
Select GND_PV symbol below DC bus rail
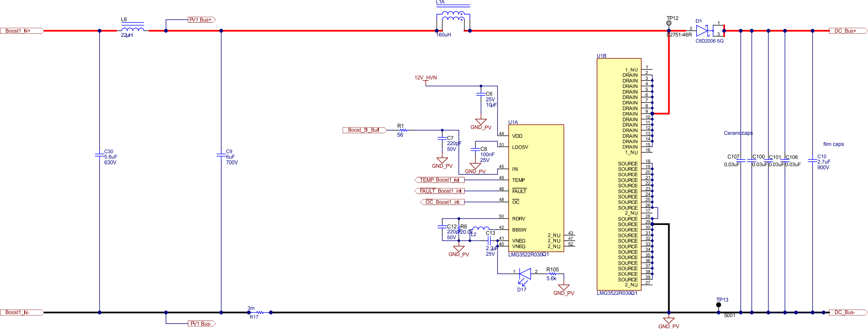669,323
